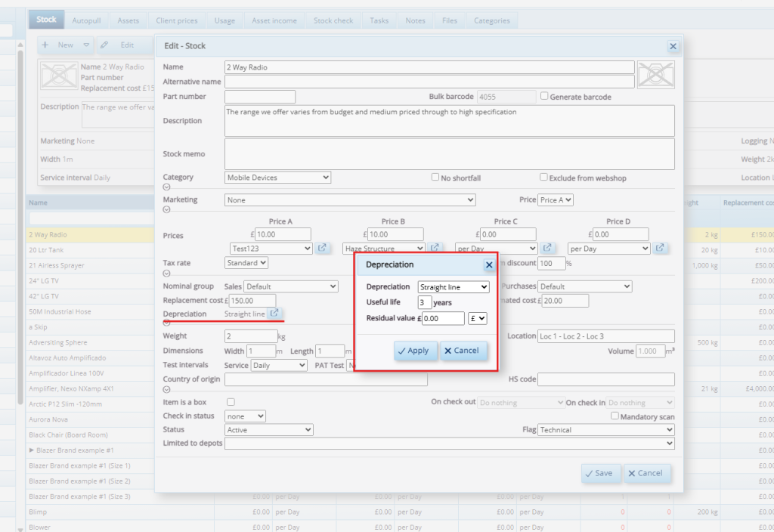Open Depreciation method Straight line dropdown
The image size is (774, 532).
coord(454,286)
